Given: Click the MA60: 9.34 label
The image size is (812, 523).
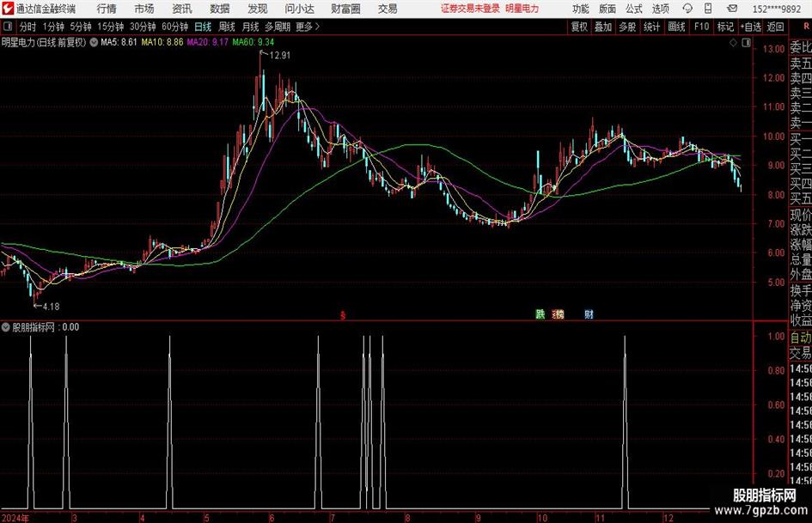Looking at the screenshot, I should 253,42.
